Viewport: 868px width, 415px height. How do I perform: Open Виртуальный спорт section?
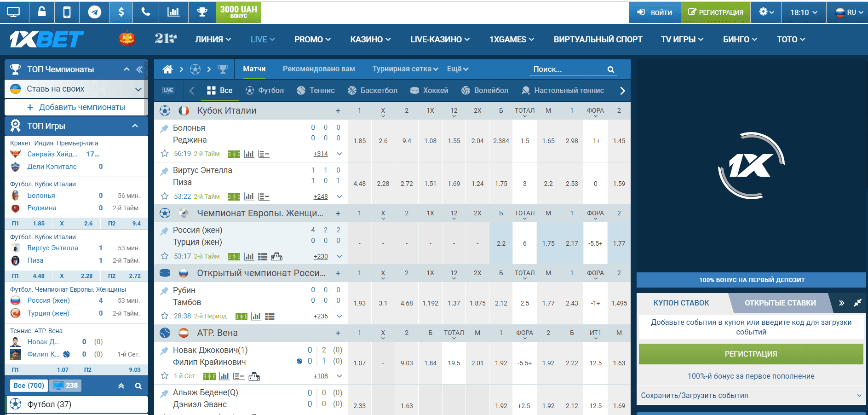pyautogui.click(x=598, y=40)
